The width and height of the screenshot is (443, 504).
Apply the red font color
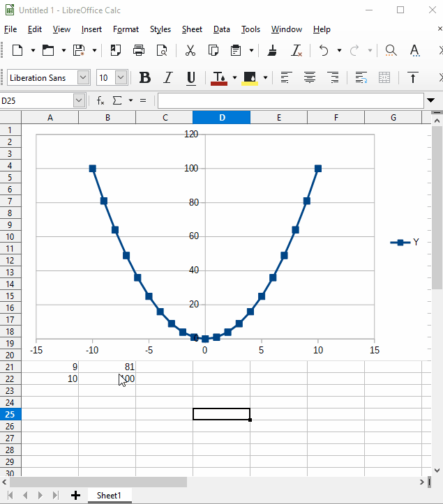coord(219,78)
